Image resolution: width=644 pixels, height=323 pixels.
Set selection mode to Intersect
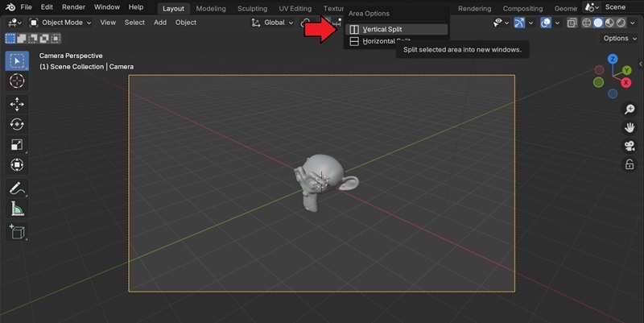(x=56, y=39)
